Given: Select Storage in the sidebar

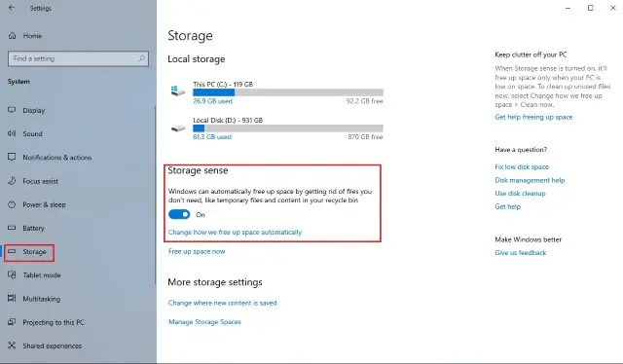Looking at the screenshot, I should 34,251.
